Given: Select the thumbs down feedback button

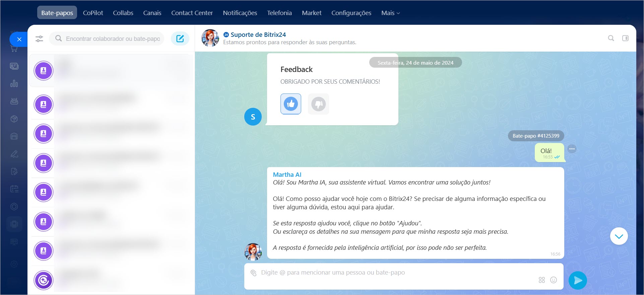Looking at the screenshot, I should tap(318, 104).
